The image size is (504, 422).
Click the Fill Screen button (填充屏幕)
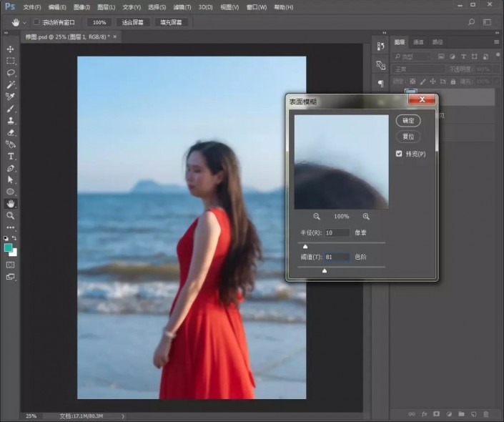pos(171,22)
